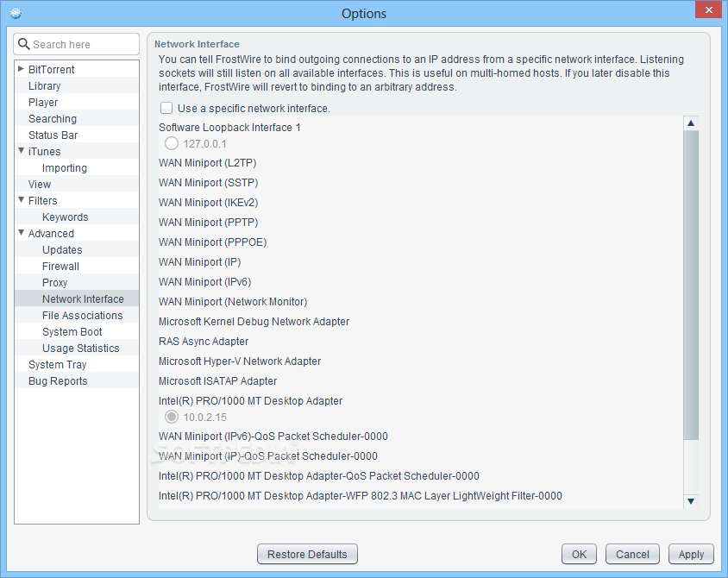Click WAN Miniport (Network Monitor) entry

[x=233, y=302]
